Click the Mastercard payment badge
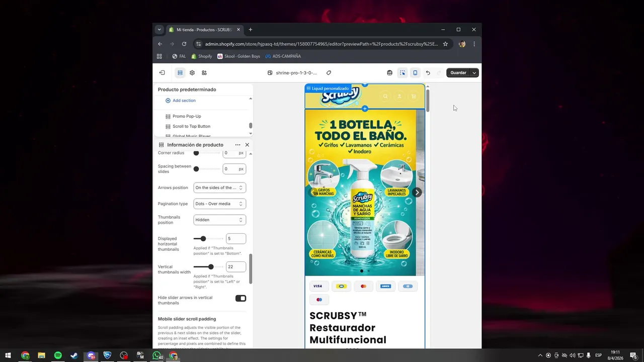This screenshot has width=644, height=362. point(363,286)
